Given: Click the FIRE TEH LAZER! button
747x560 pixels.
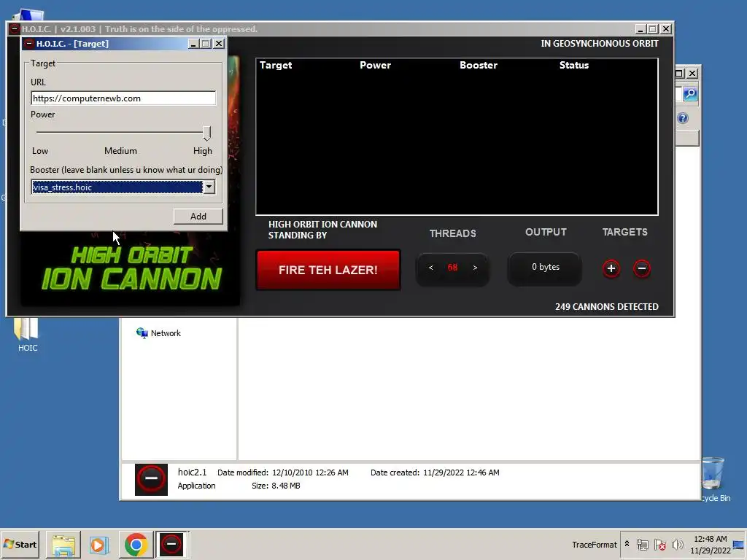Looking at the screenshot, I should coord(328,270).
